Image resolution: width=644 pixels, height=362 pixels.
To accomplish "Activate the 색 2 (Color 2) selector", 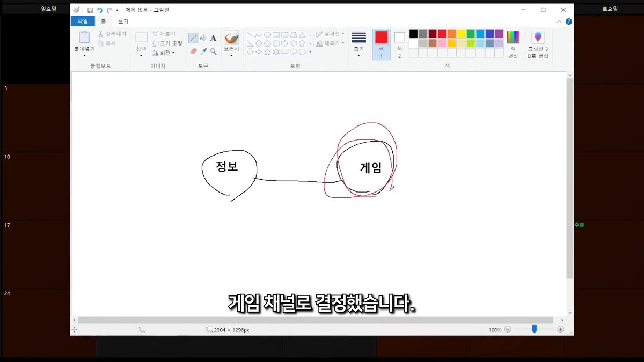I will coord(399,44).
